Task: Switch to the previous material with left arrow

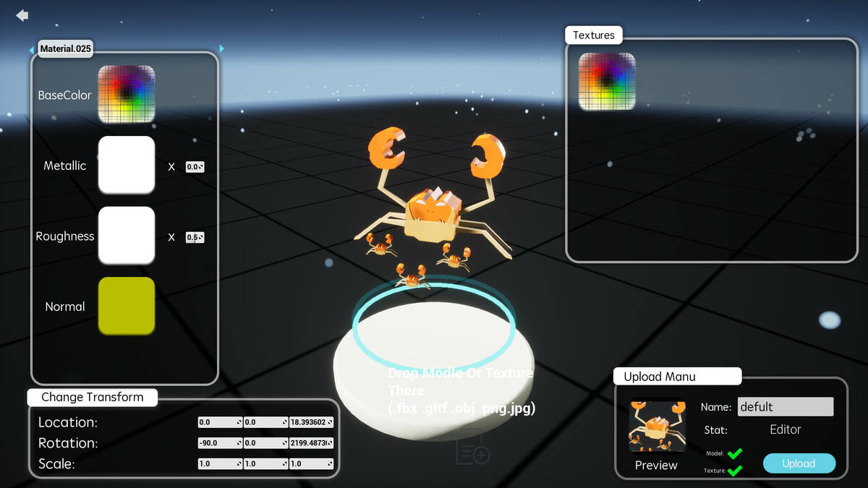Action: point(32,50)
